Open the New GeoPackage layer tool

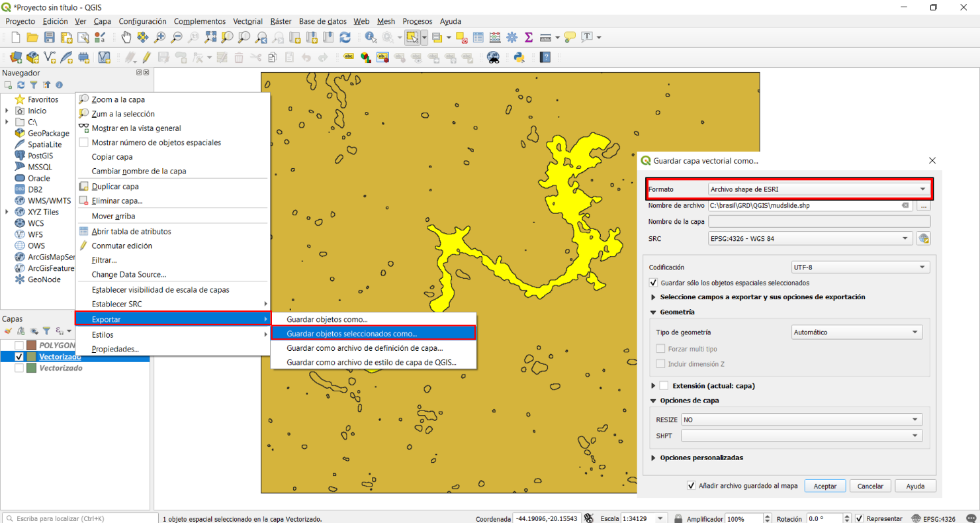pos(33,57)
